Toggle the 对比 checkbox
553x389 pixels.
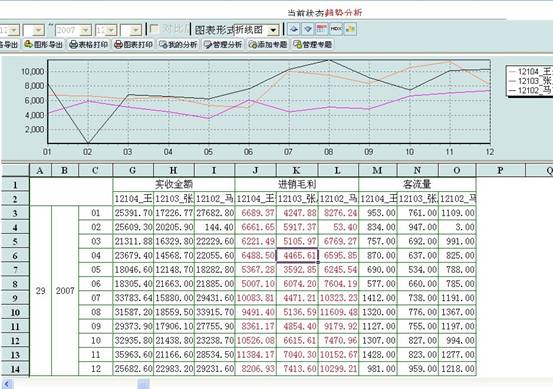tap(154, 29)
